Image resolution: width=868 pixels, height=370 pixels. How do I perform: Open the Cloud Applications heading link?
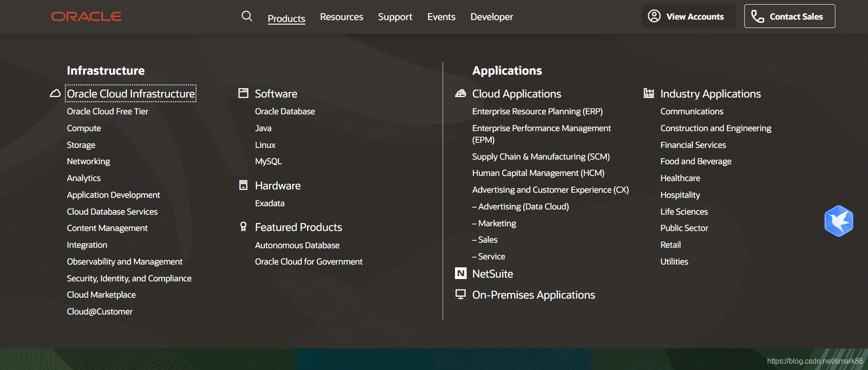pyautogui.click(x=517, y=94)
